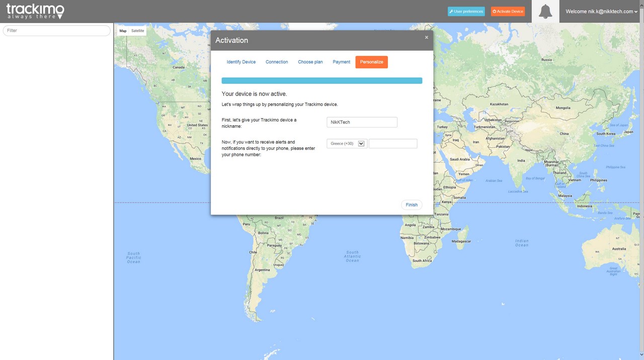Click the Mexico label on the map
Image resolution: width=644 pixels, height=360 pixels.
coord(195,159)
